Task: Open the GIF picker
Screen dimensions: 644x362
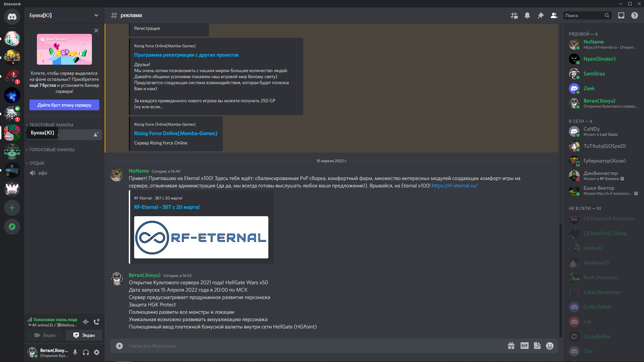Action: (525, 346)
